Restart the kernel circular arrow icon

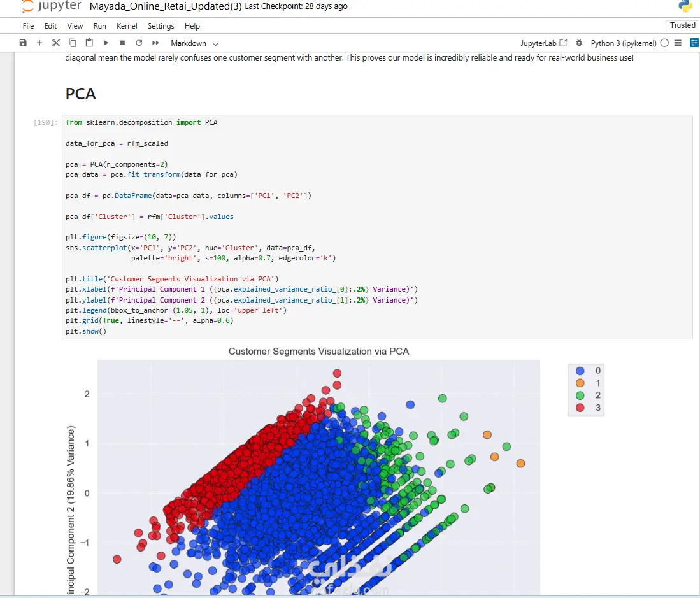tap(139, 43)
